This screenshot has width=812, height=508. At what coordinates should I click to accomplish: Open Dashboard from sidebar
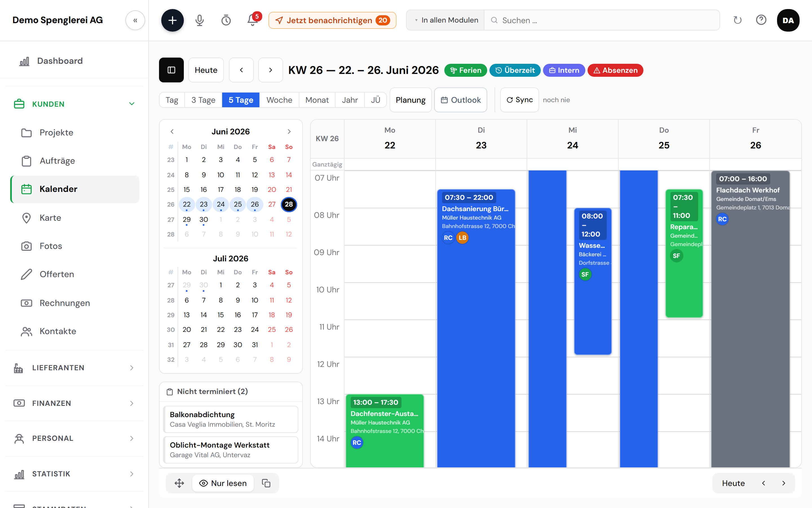pos(74,61)
